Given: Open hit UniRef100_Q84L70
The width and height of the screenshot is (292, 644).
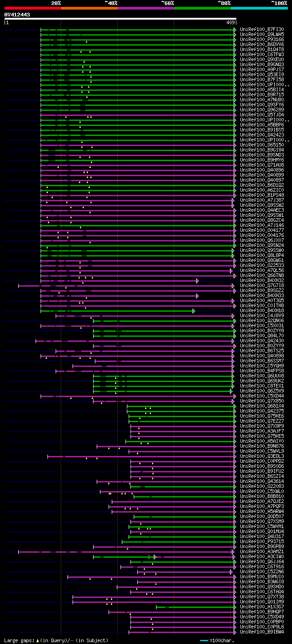Looking at the screenshot, I should click(262, 335).
